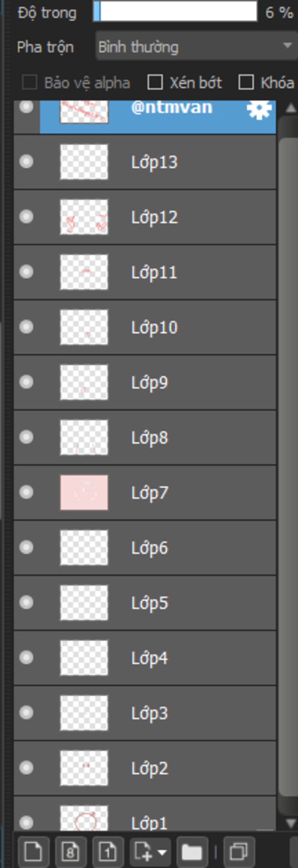The width and height of the screenshot is (298, 868).
Task: Create a new layer folder
Action: 192,851
